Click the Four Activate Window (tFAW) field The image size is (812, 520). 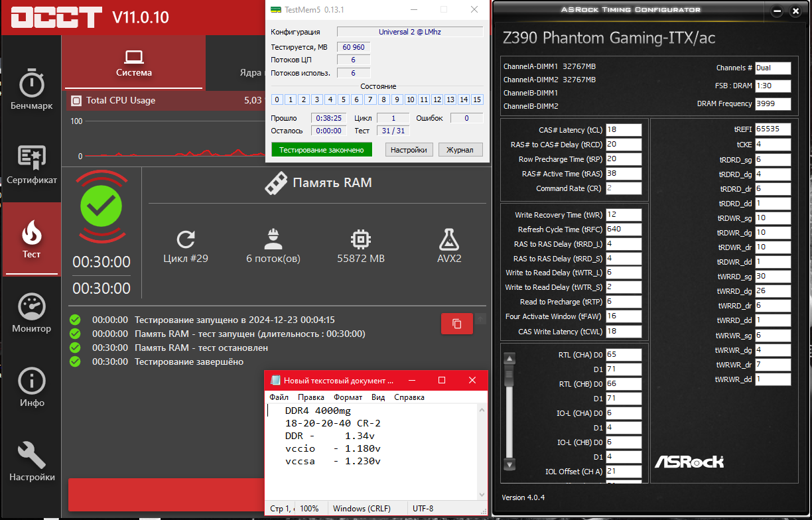[x=623, y=316]
